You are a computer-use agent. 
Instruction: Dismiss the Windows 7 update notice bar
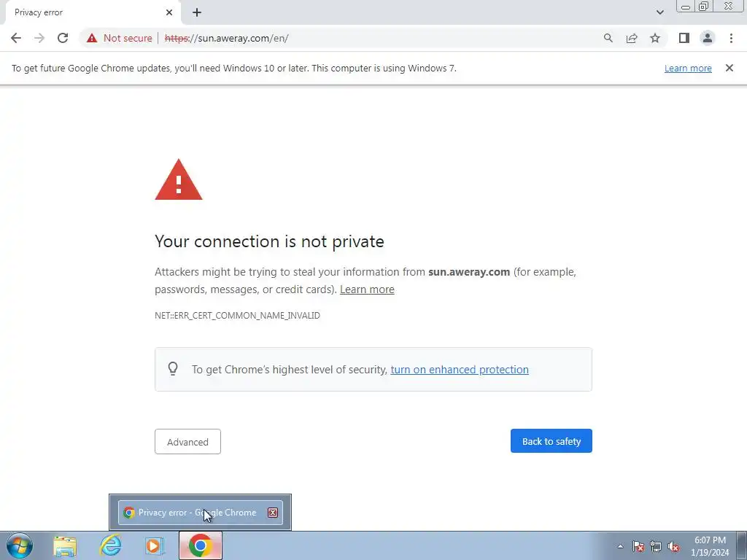tap(729, 68)
